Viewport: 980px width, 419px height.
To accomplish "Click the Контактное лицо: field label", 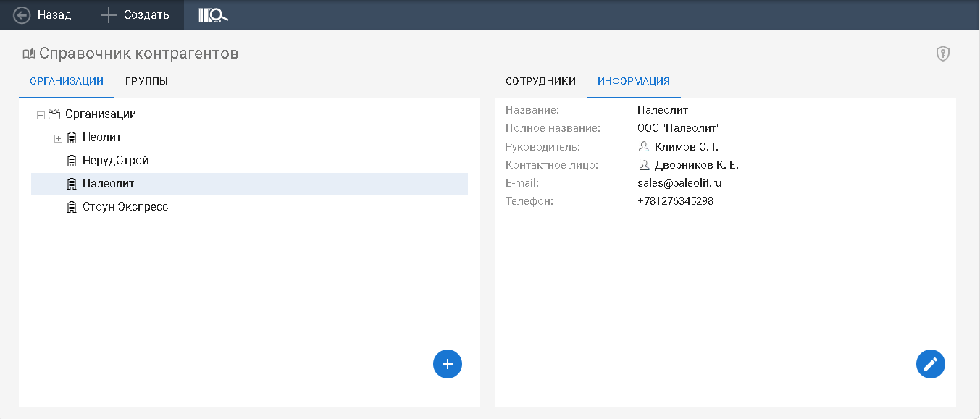I will (553, 165).
